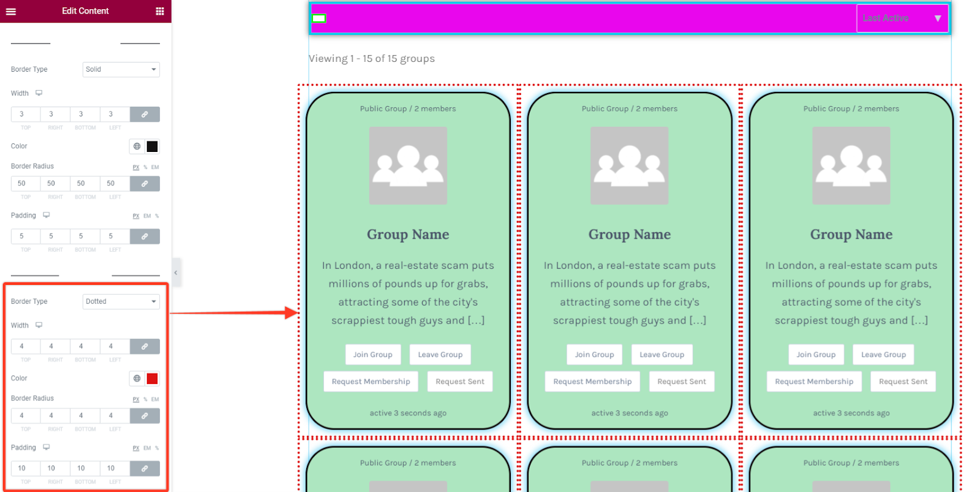The image size is (980, 492).
Task: Click responsive icon beside Solid section Padding
Action: point(47,215)
